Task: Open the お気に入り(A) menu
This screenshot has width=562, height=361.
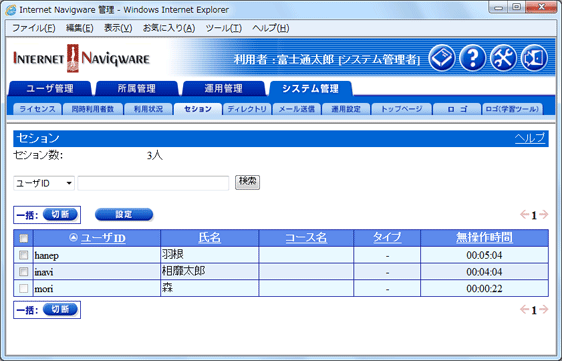Action: point(169,28)
